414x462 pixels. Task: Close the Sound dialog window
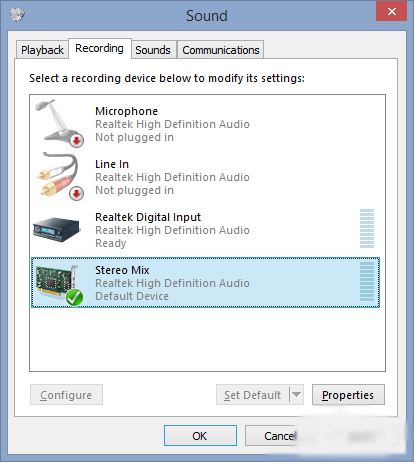[391, 11]
